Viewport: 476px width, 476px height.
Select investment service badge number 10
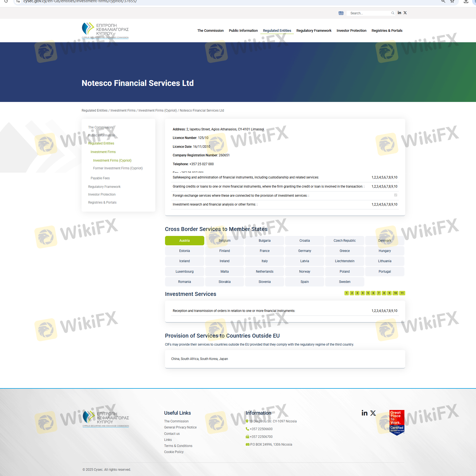[x=396, y=293]
